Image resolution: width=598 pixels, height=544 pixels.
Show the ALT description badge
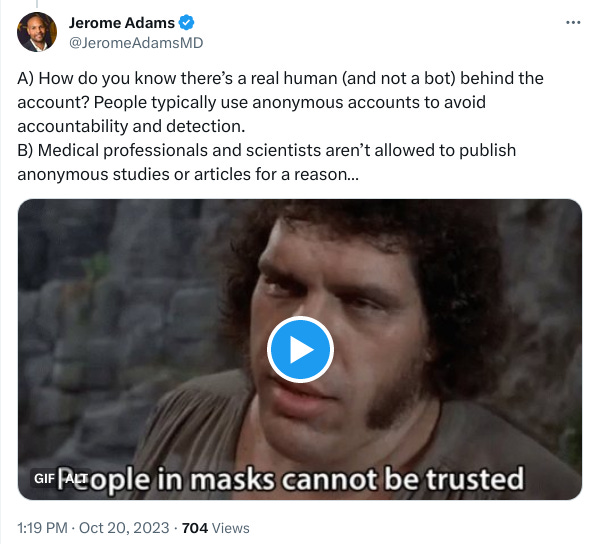tap(76, 478)
